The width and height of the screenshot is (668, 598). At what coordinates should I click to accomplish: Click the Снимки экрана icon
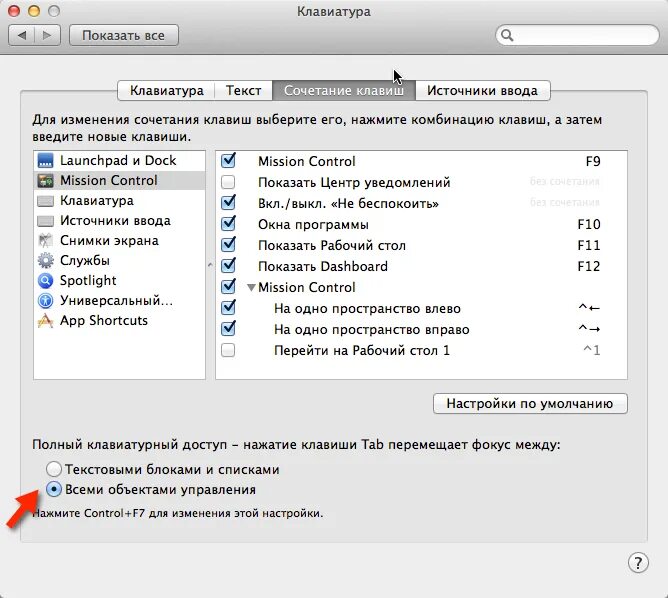point(45,240)
